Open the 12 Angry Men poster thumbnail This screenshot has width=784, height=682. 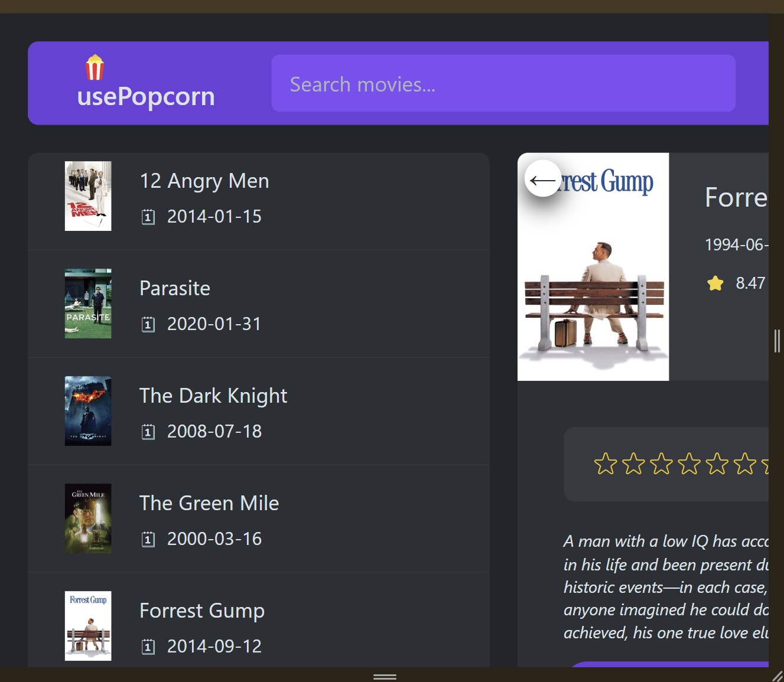88,196
